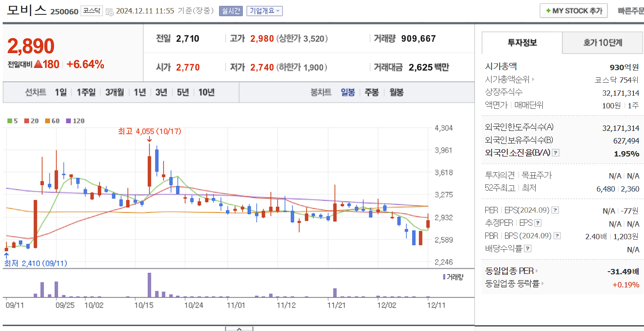Click 거래대금 2,625 백만 value
This screenshot has height=331, width=644.
pyautogui.click(x=429, y=67)
